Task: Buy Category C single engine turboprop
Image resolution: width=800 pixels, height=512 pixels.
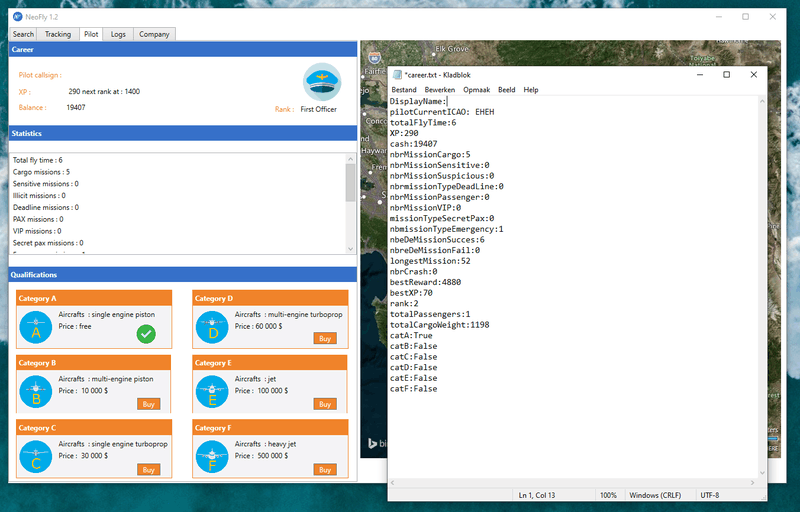Action: (x=148, y=470)
